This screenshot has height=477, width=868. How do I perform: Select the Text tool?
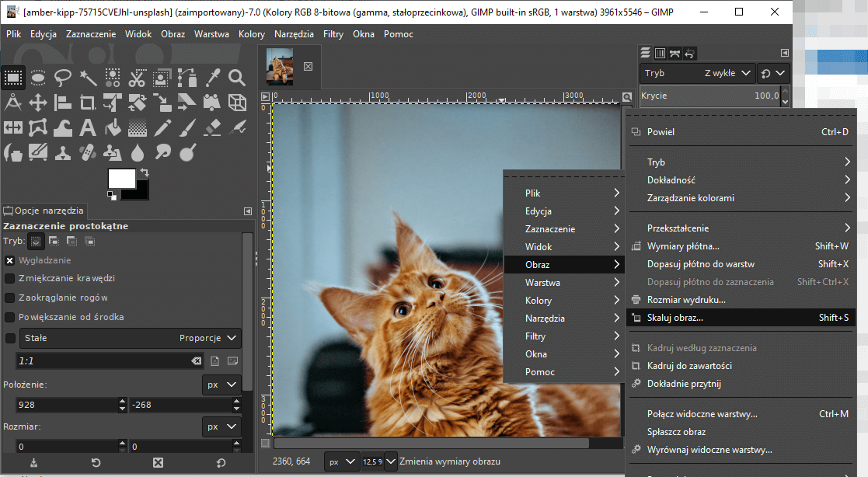[87, 127]
